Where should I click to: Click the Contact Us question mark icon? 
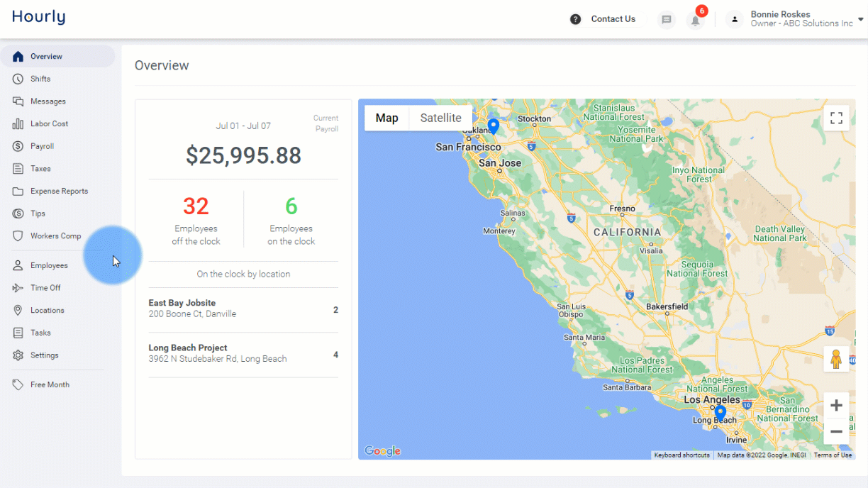pos(576,19)
